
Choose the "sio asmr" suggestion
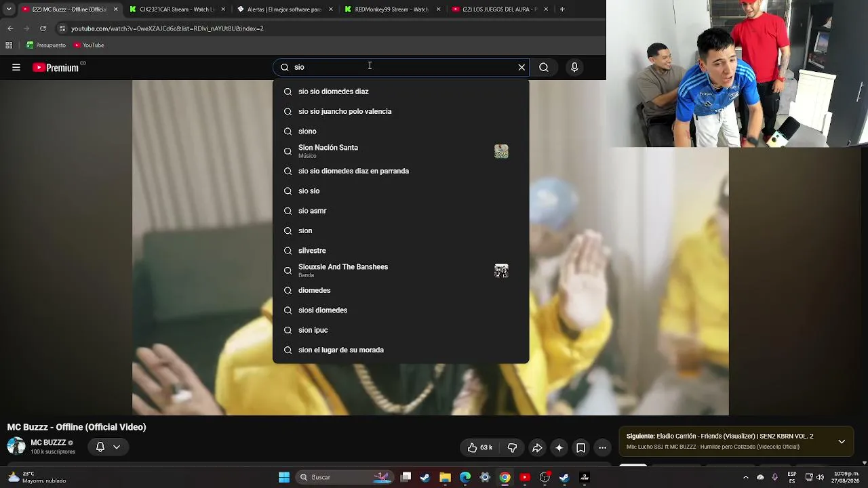pos(401,211)
